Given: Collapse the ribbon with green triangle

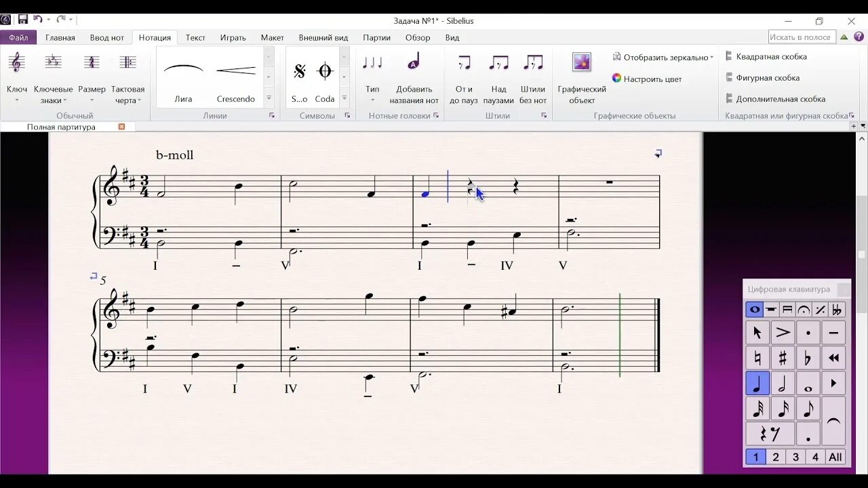Looking at the screenshot, I should point(845,37).
